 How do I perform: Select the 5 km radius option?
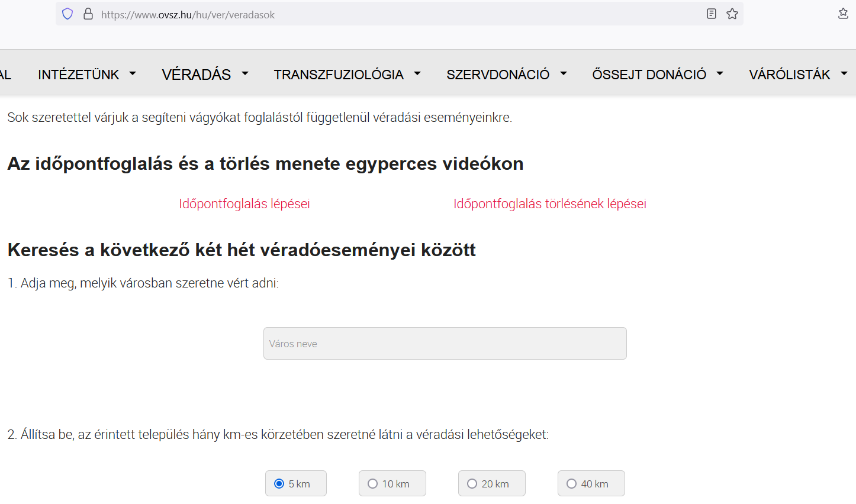(x=279, y=484)
